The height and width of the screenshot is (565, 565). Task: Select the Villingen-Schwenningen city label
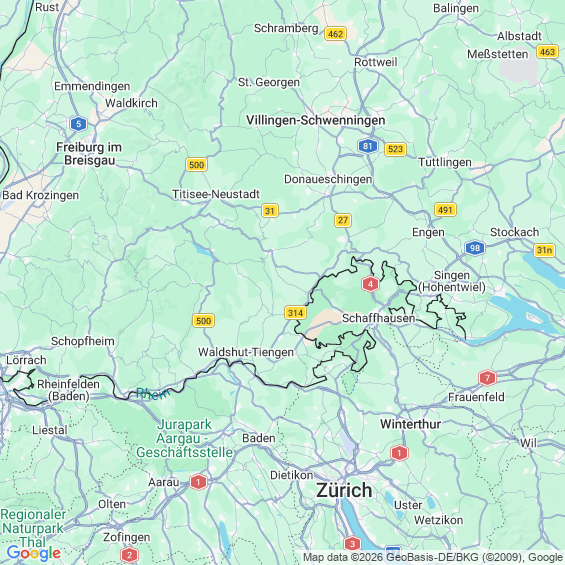pyautogui.click(x=316, y=120)
